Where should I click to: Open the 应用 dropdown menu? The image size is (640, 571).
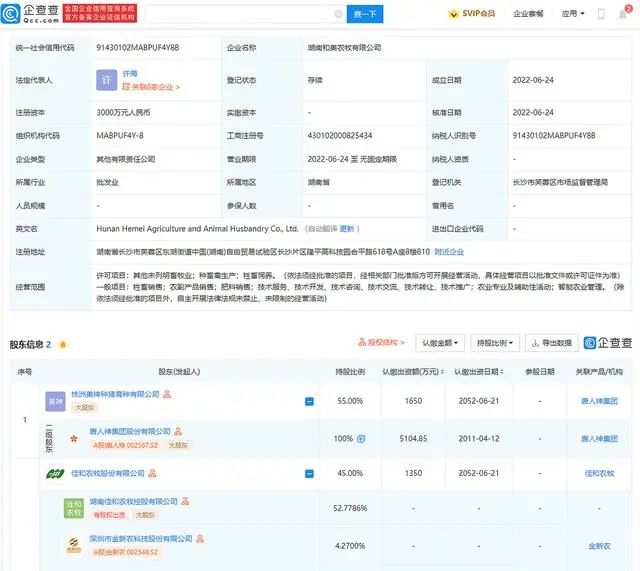point(573,14)
